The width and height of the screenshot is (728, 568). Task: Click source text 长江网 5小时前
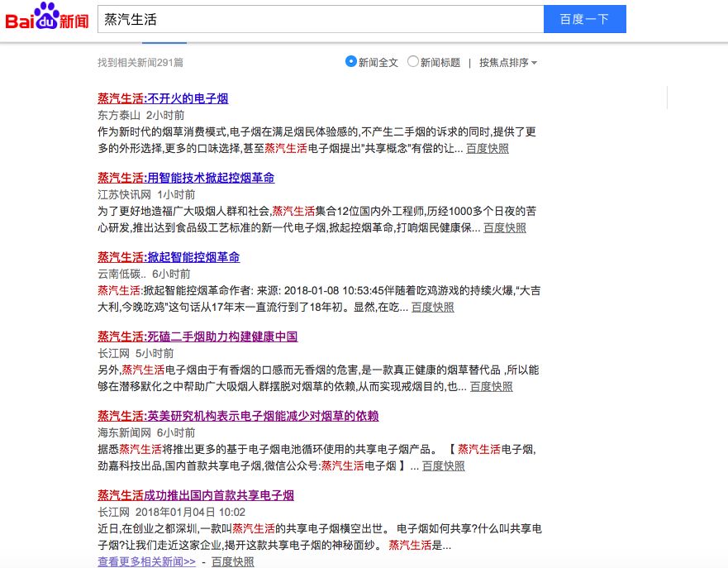point(136,353)
